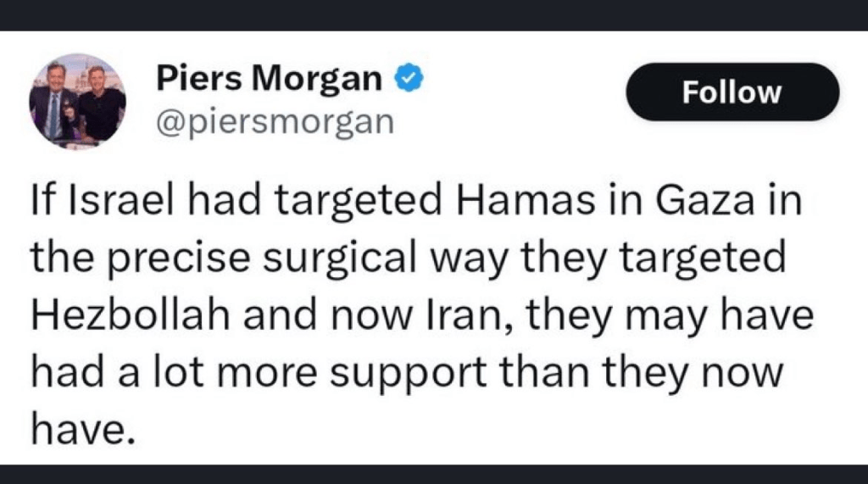This screenshot has height=484, width=868.
Task: Click the final word "have." of the tweet
Action: (82, 428)
